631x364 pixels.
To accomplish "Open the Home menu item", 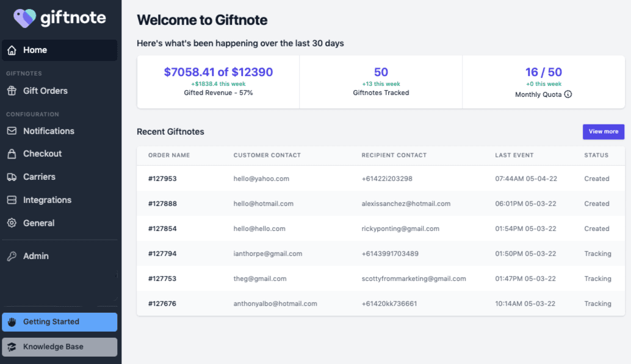I will tap(60, 50).
